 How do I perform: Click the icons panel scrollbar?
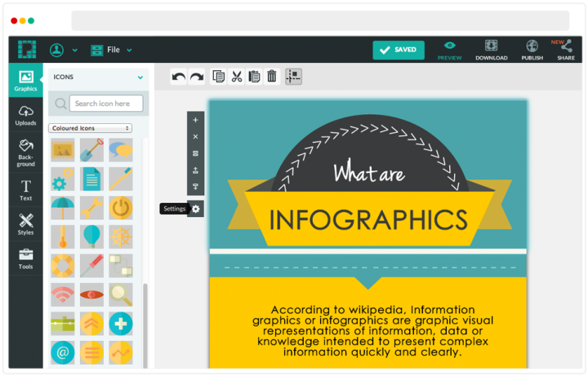[x=145, y=325]
